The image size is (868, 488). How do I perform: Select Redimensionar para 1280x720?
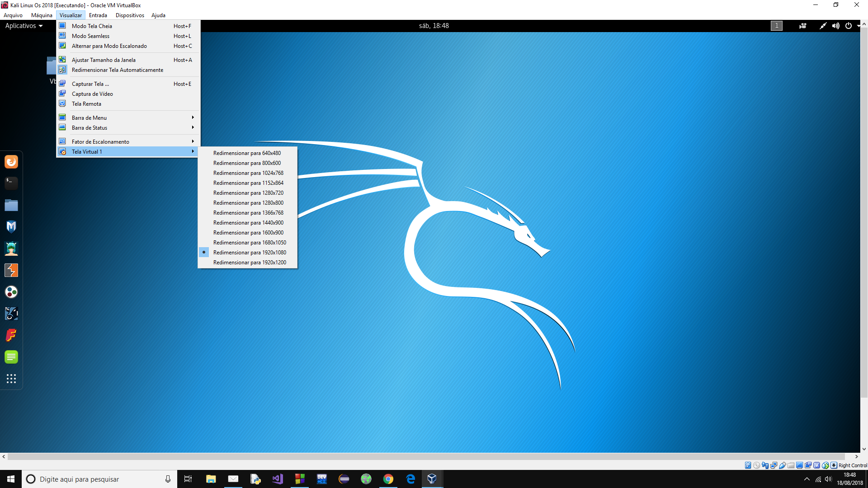tap(247, 193)
